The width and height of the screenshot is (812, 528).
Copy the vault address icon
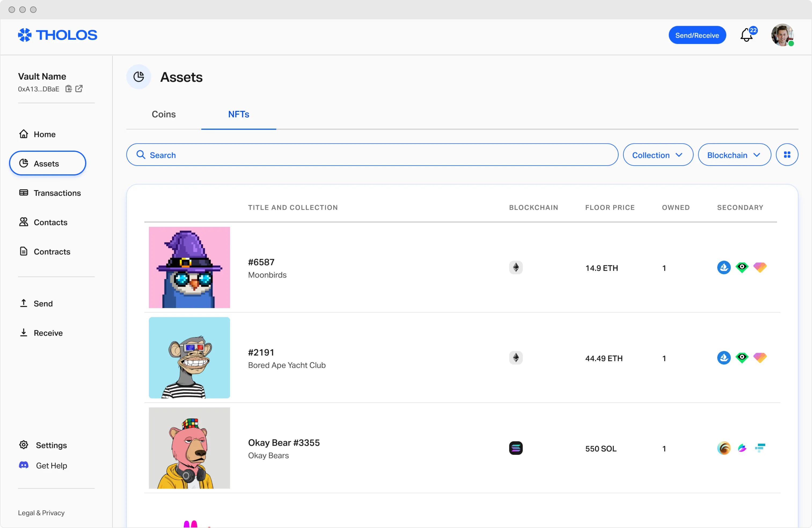pyautogui.click(x=69, y=89)
